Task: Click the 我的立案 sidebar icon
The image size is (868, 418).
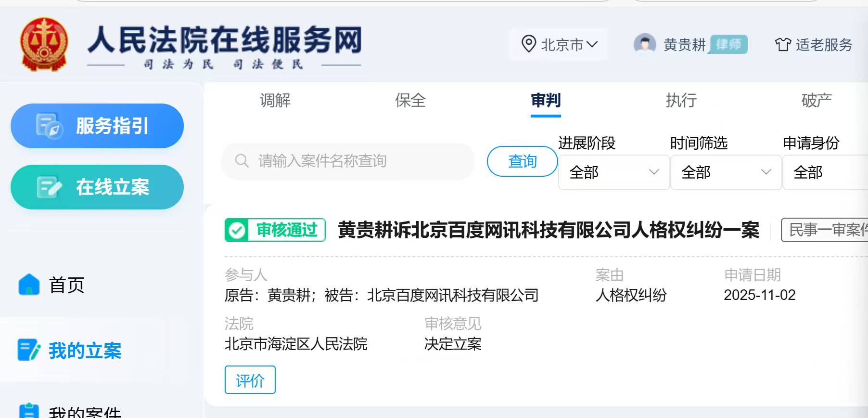Action: [29, 350]
